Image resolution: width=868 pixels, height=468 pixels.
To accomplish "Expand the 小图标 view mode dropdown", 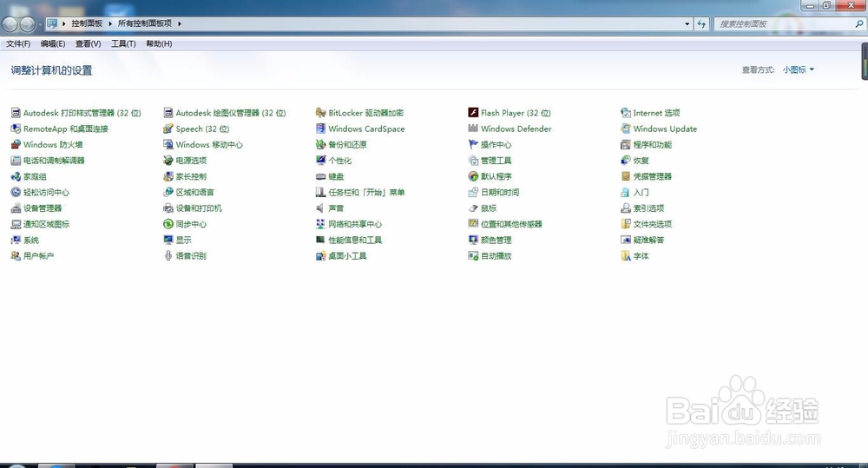I will (x=799, y=69).
